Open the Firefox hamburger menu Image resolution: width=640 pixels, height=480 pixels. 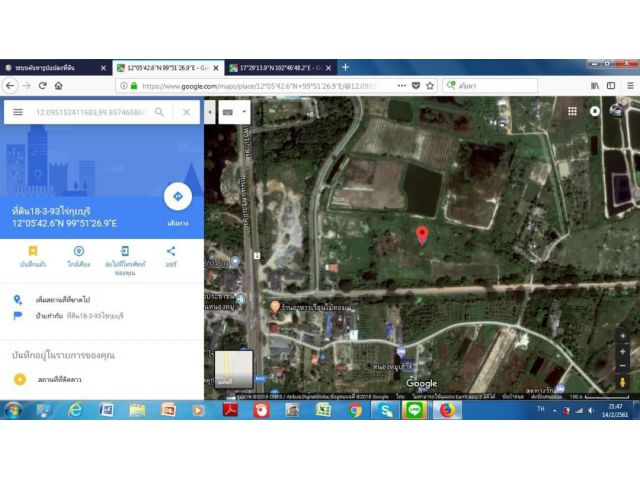pos(630,86)
